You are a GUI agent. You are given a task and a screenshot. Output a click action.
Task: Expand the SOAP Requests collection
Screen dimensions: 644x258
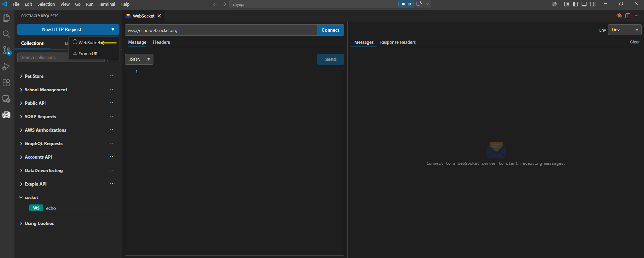coord(21,117)
